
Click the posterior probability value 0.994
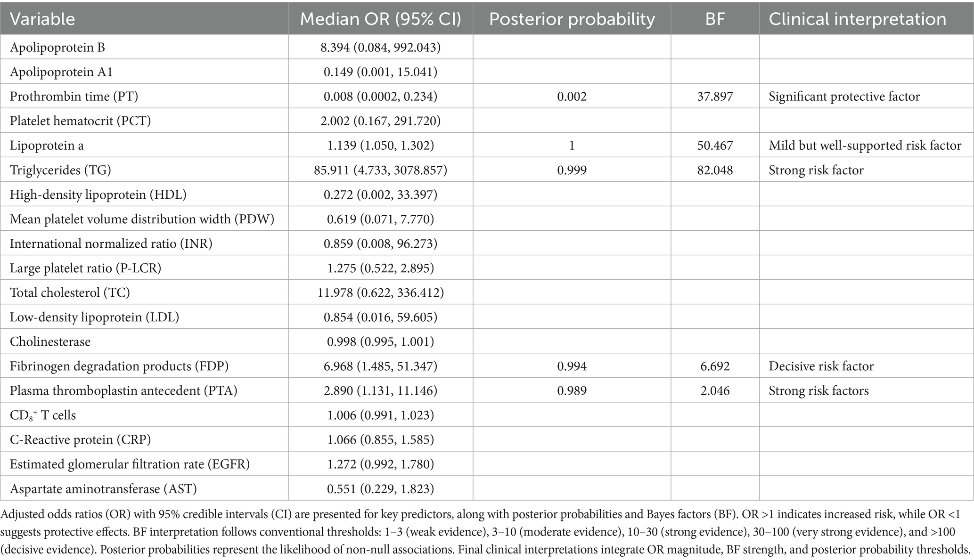click(x=572, y=366)
